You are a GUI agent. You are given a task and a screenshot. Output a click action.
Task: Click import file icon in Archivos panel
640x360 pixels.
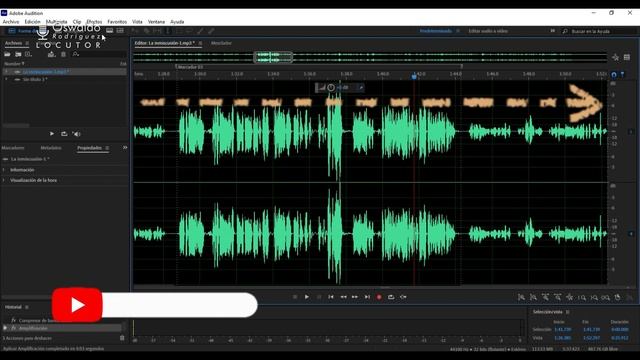18,54
